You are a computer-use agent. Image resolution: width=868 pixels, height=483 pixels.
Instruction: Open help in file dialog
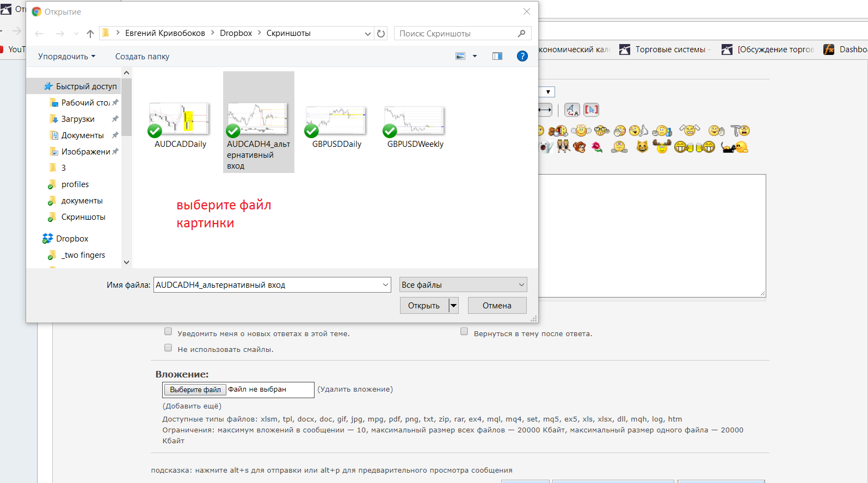click(522, 56)
